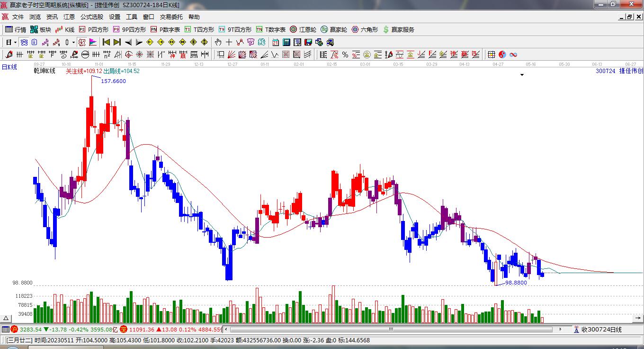Open the T数字表 tool

(x=271, y=29)
